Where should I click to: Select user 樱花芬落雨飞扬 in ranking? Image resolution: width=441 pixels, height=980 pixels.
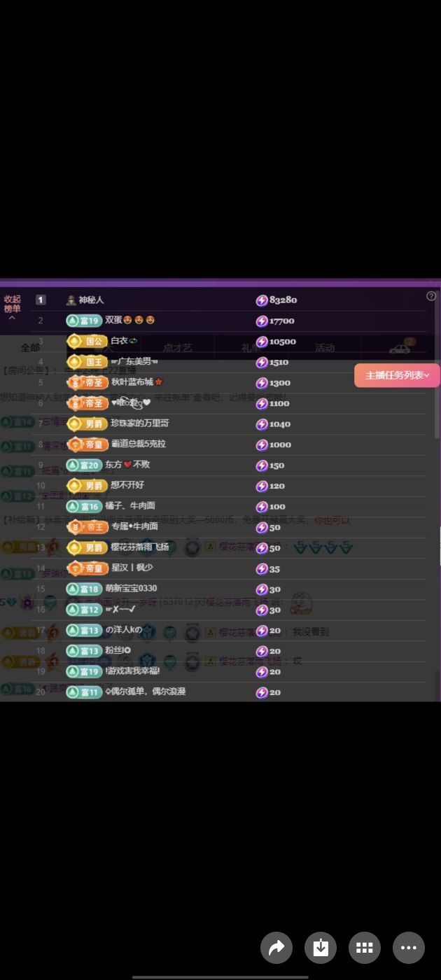coord(139,547)
